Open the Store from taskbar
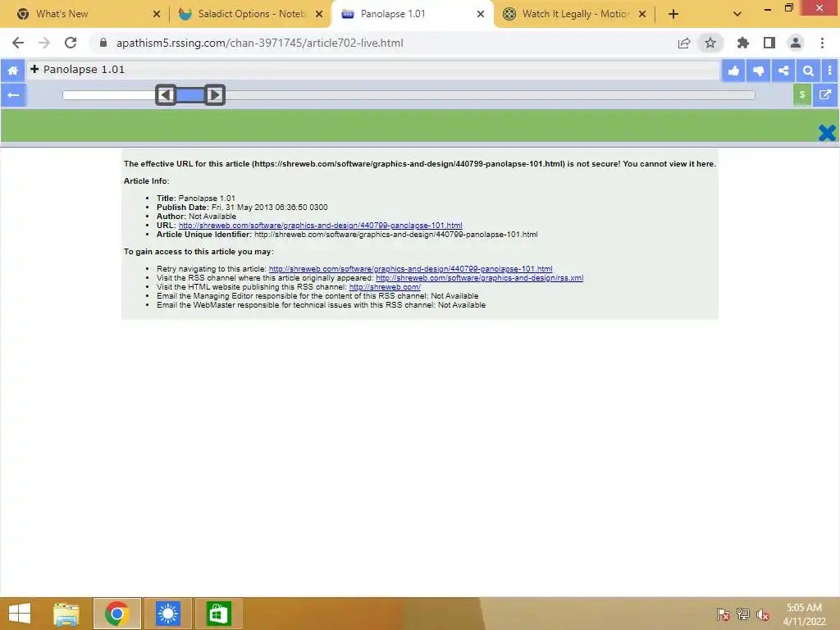The image size is (840, 630). point(218,614)
